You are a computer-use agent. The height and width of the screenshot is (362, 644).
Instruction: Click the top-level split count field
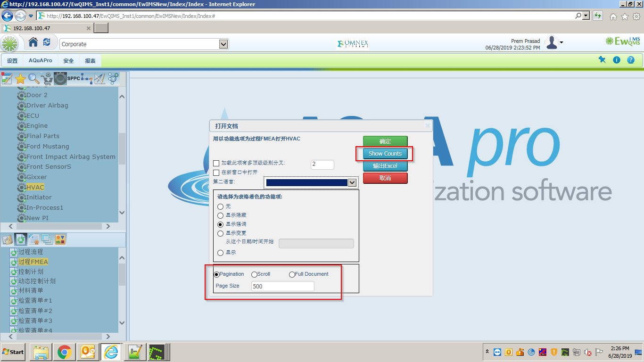click(x=322, y=165)
